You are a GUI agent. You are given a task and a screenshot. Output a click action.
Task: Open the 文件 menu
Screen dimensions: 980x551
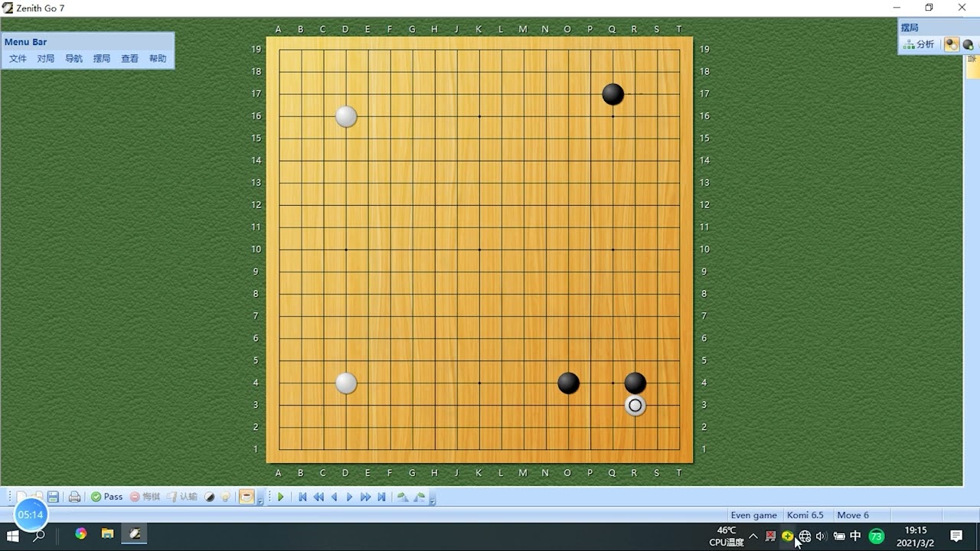(x=18, y=58)
